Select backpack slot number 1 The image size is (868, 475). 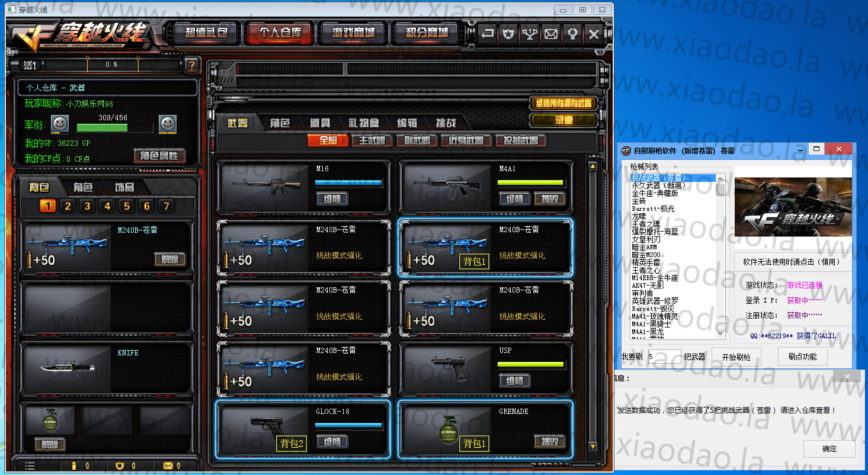tap(48, 206)
